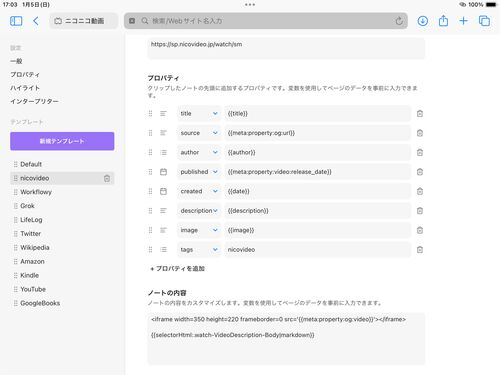Image resolution: width=500 pixels, height=375 pixels.
Task: Open the image property name dropdown
Action: tap(199, 230)
